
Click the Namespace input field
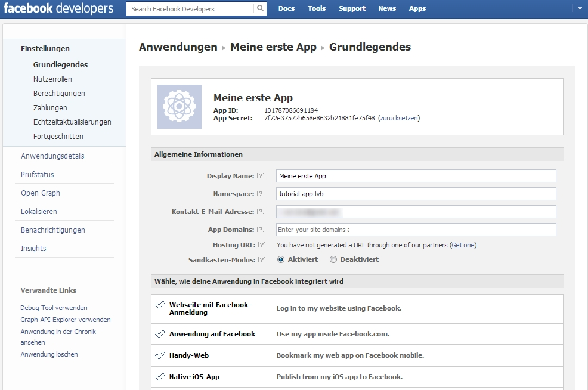point(416,193)
